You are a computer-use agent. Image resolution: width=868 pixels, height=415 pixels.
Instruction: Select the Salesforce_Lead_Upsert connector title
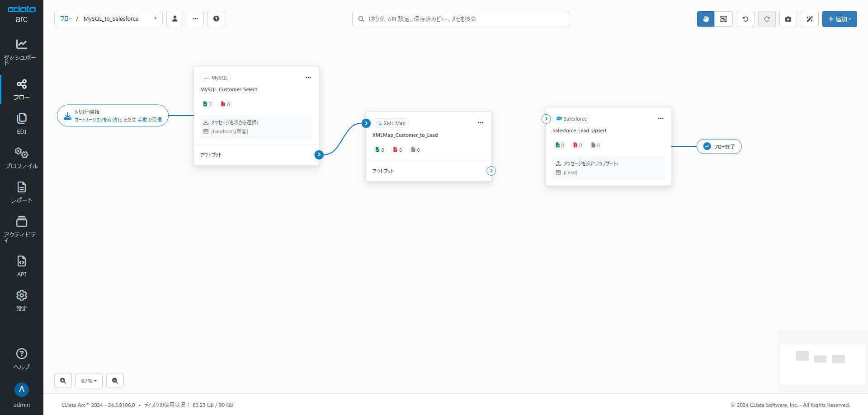pyautogui.click(x=580, y=131)
